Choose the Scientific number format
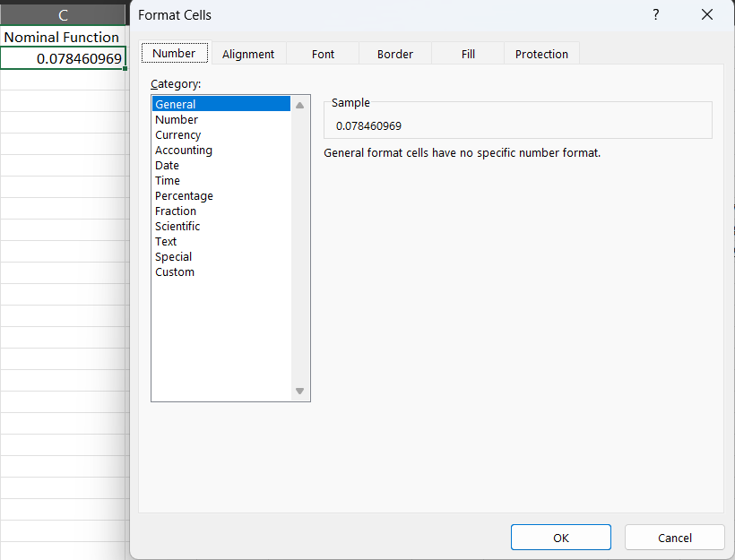This screenshot has width=735, height=560. 177,227
